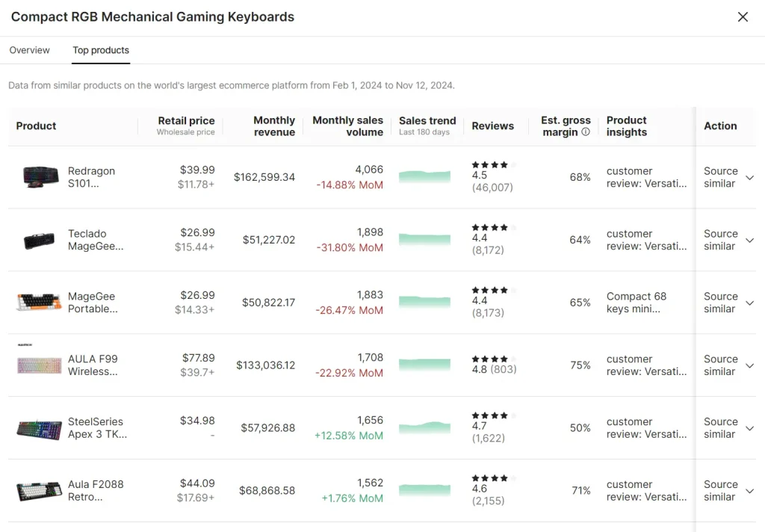Close the Compact RGB Keyboards report

tap(743, 16)
